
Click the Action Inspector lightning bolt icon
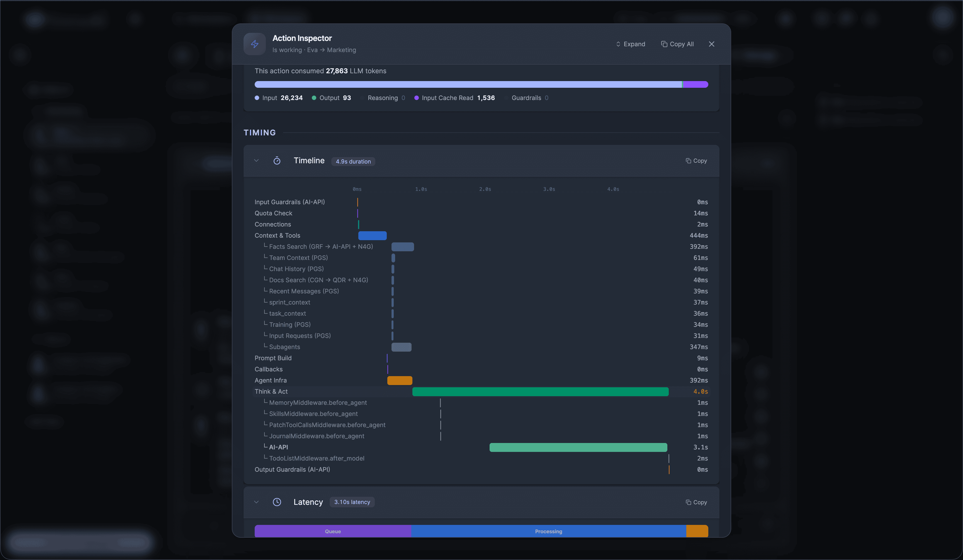(x=254, y=44)
